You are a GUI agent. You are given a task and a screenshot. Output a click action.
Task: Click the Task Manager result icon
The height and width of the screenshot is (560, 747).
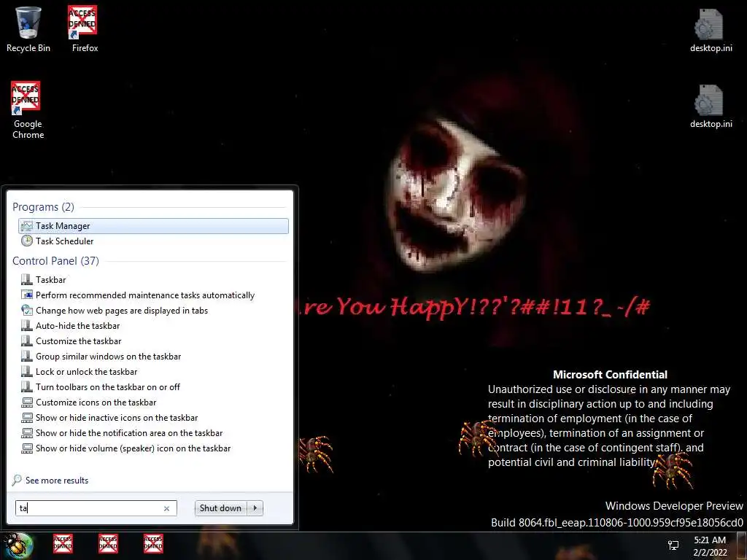[x=27, y=226]
